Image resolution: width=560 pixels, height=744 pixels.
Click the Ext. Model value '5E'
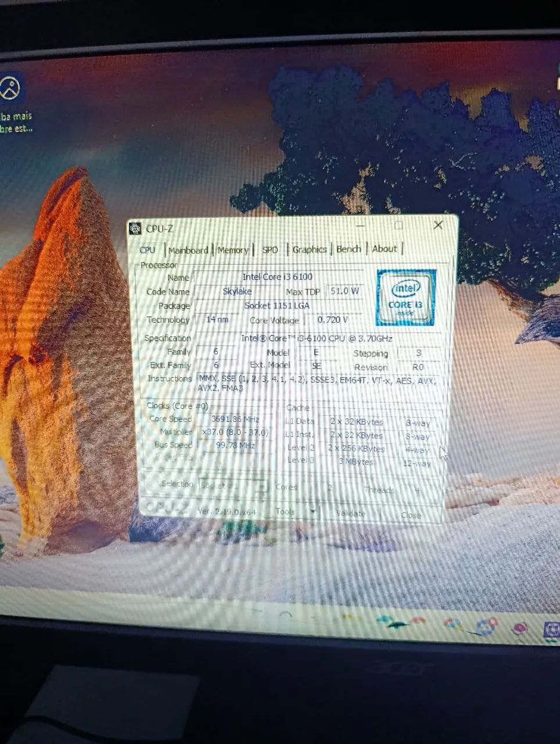316,366
